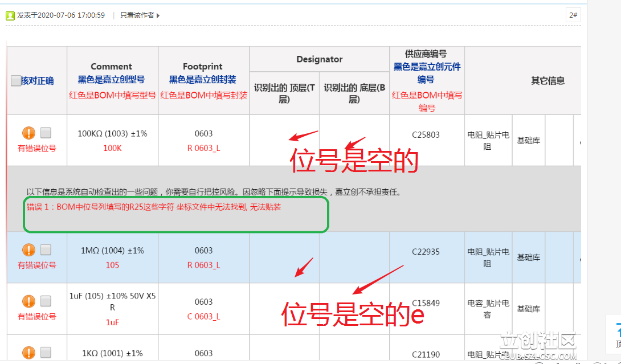This screenshot has height=364, width=621.
Task: Check the box in the 100KΩ row
Action: [46, 133]
